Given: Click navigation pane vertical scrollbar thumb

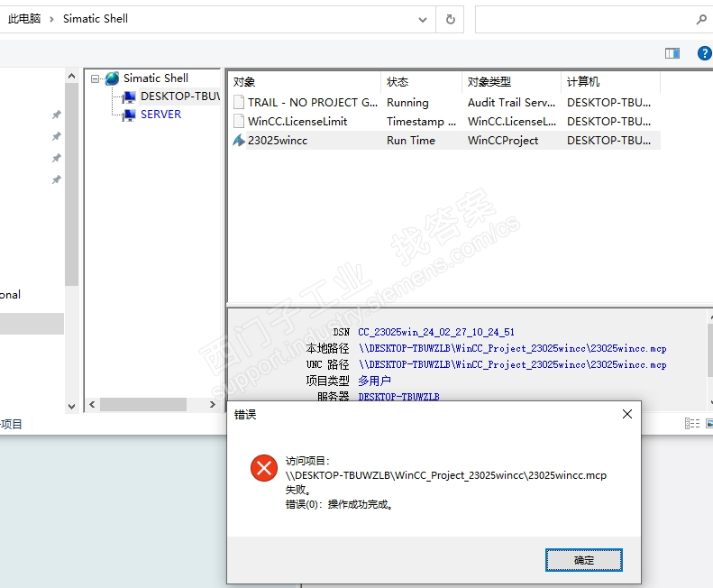Looking at the screenshot, I should pyautogui.click(x=71, y=184).
